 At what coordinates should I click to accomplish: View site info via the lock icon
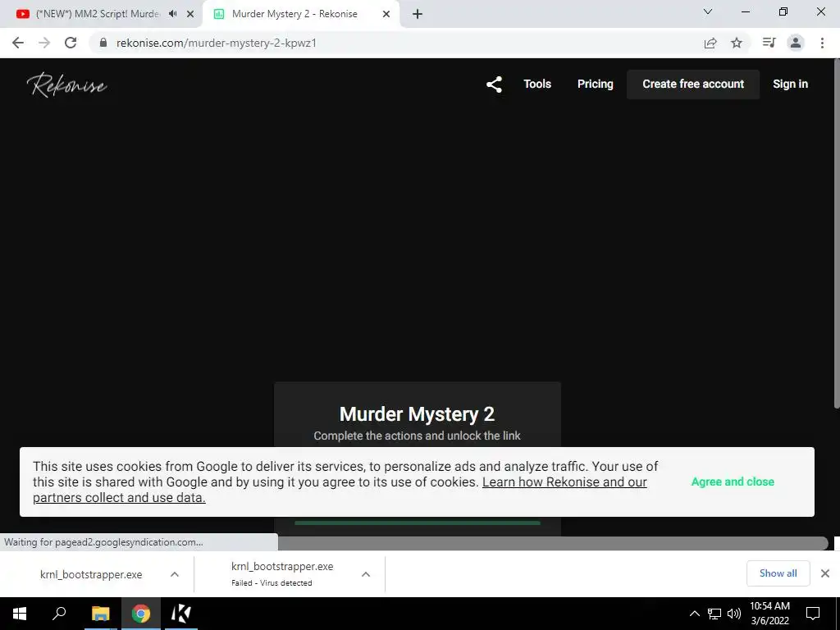pos(103,43)
